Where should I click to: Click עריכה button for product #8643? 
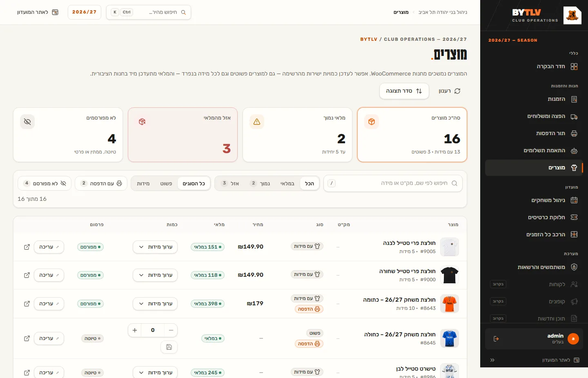pos(49,304)
